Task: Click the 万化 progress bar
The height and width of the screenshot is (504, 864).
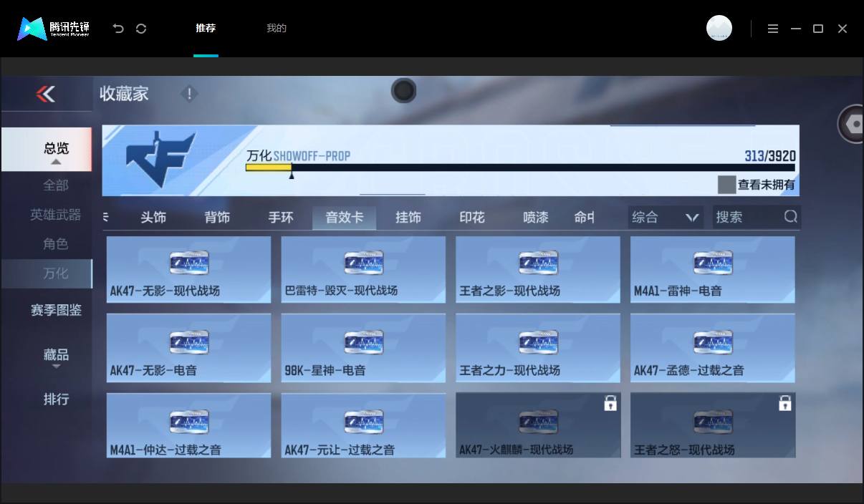Action: coord(520,168)
